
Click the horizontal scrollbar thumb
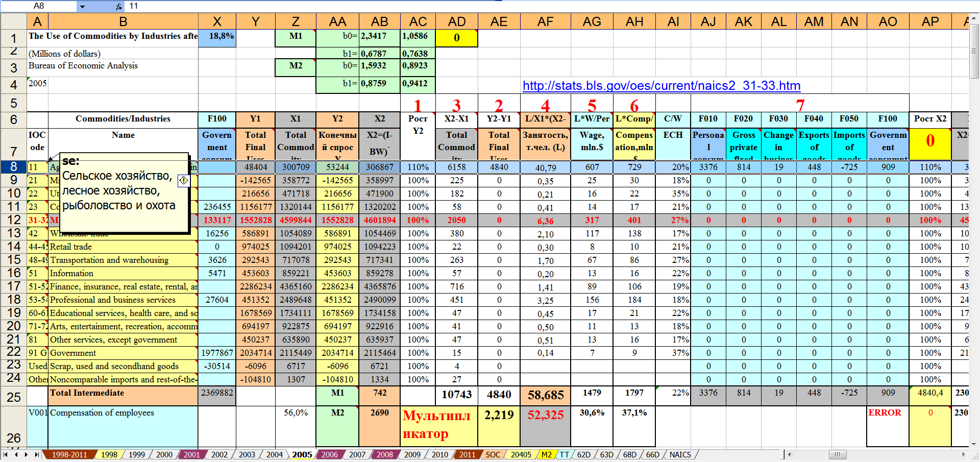(x=837, y=454)
